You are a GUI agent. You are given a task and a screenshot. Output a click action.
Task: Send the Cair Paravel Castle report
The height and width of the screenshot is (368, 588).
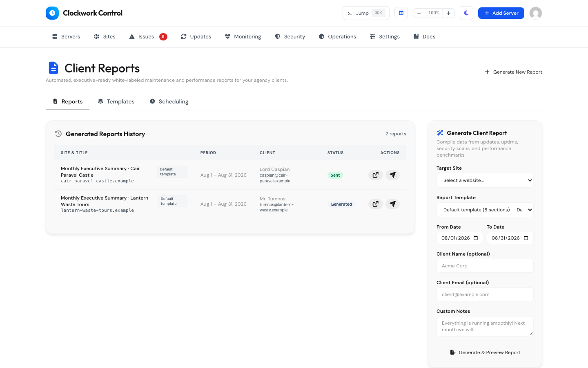click(x=392, y=175)
